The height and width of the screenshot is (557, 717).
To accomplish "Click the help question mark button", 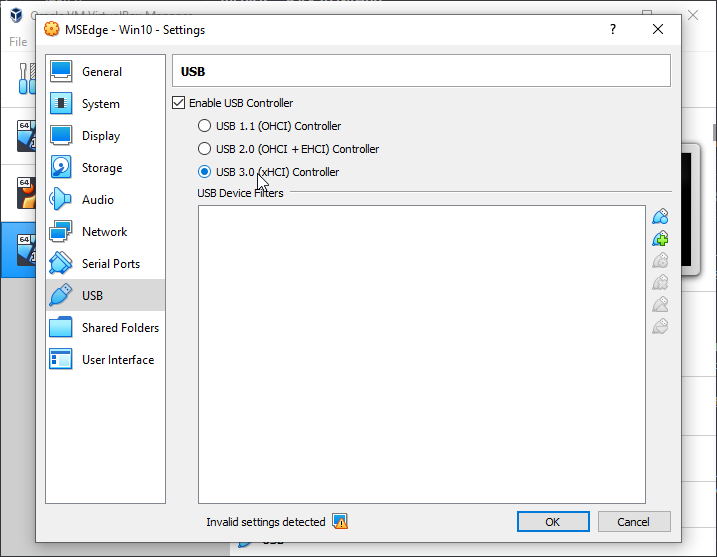I will (x=613, y=30).
